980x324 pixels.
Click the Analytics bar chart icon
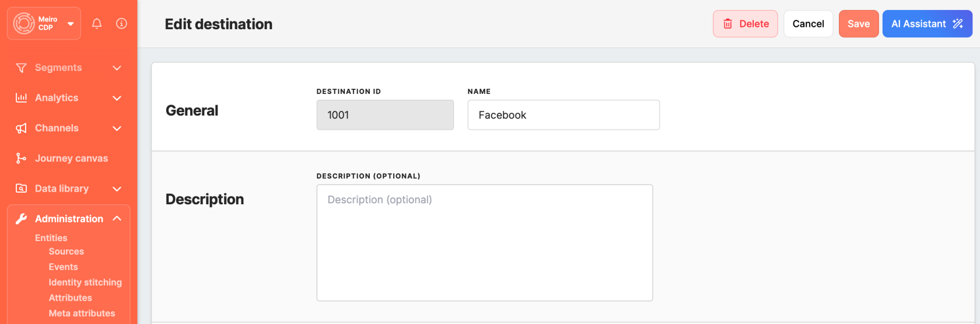(x=22, y=97)
